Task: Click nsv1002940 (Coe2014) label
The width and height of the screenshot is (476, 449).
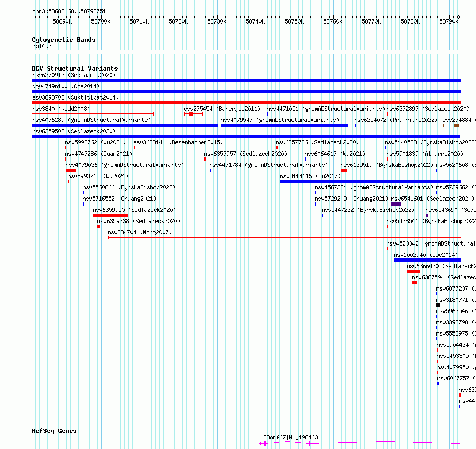Action: [426, 255]
